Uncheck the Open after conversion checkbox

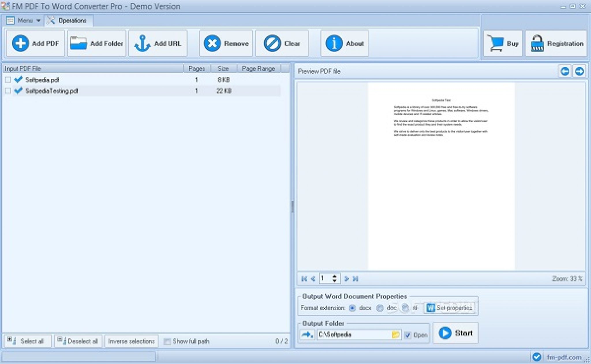click(407, 335)
